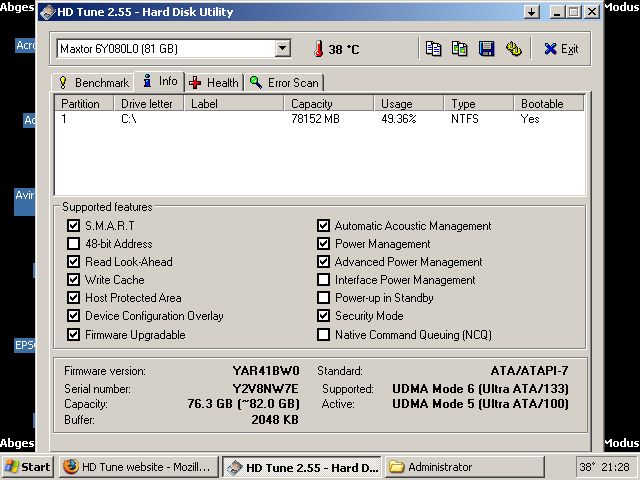Click the 38° tray temperature indicator
The width and height of the screenshot is (640, 480).
588,467
